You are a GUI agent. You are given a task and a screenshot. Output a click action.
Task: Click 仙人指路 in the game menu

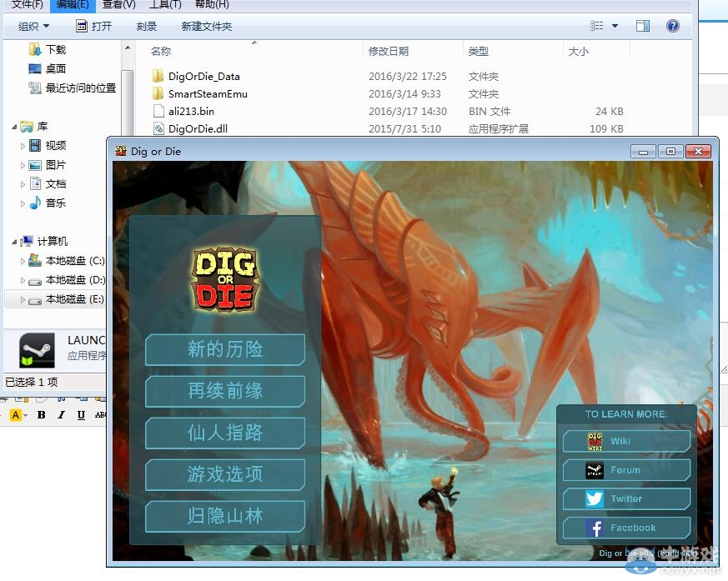225,433
